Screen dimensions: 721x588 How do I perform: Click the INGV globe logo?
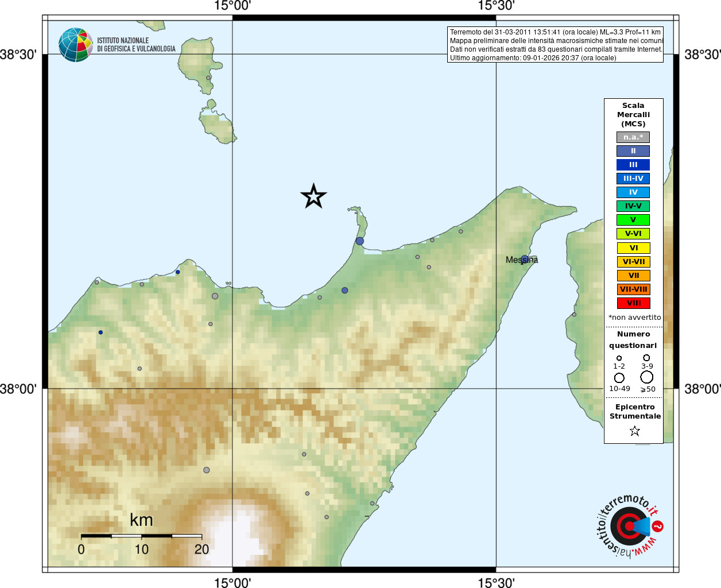[x=76, y=45]
